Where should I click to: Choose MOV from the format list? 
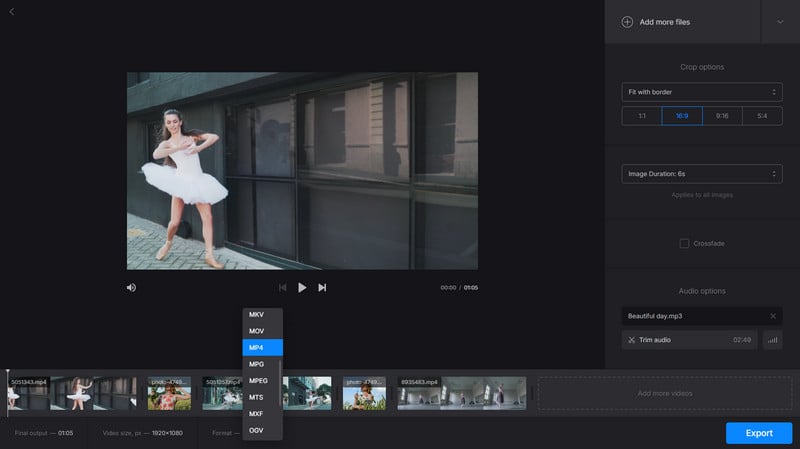262,331
